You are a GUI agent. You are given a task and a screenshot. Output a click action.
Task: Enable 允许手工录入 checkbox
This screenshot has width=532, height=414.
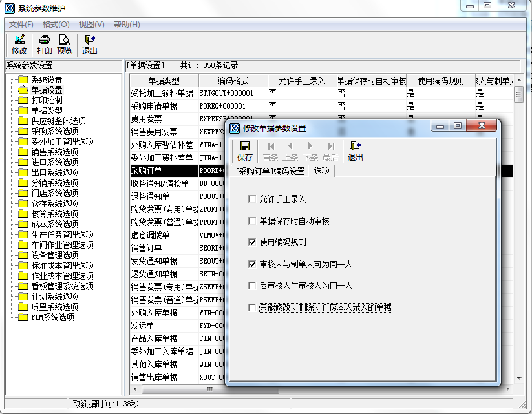[x=251, y=200]
